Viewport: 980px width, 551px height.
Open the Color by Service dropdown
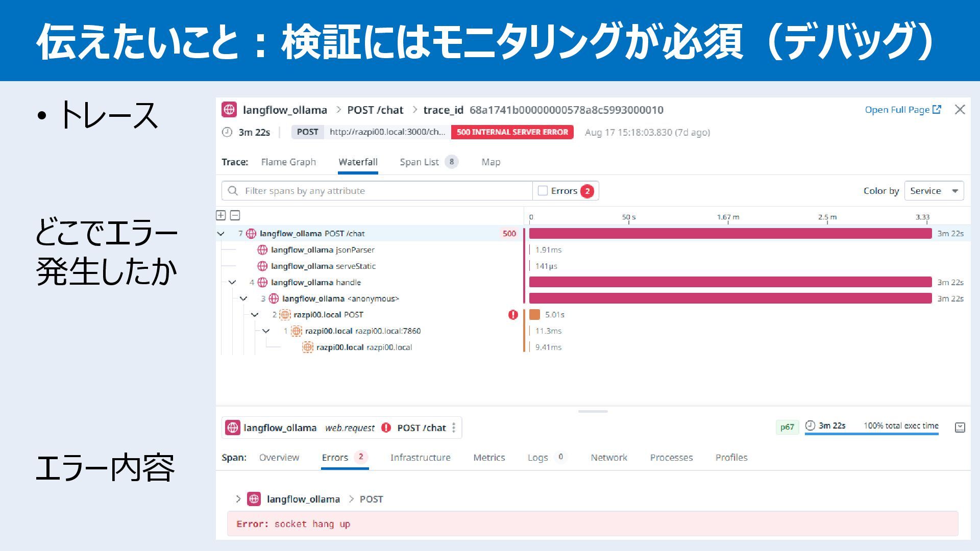pos(934,191)
